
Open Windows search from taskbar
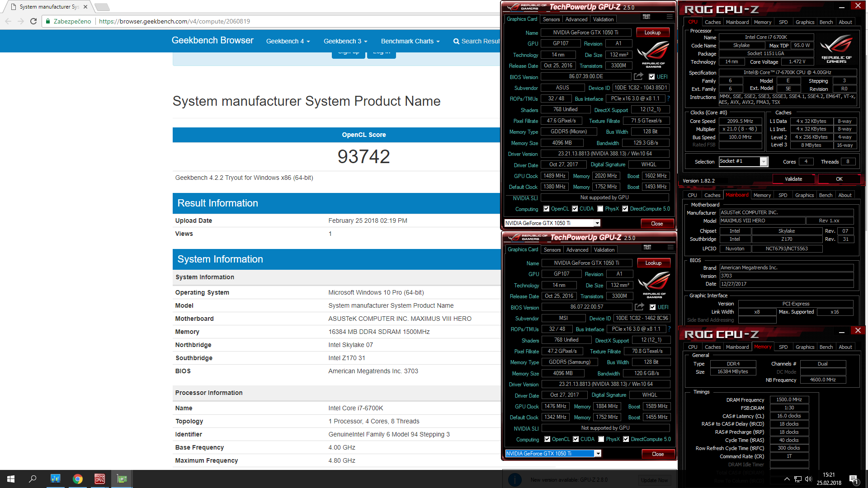pyautogui.click(x=33, y=479)
